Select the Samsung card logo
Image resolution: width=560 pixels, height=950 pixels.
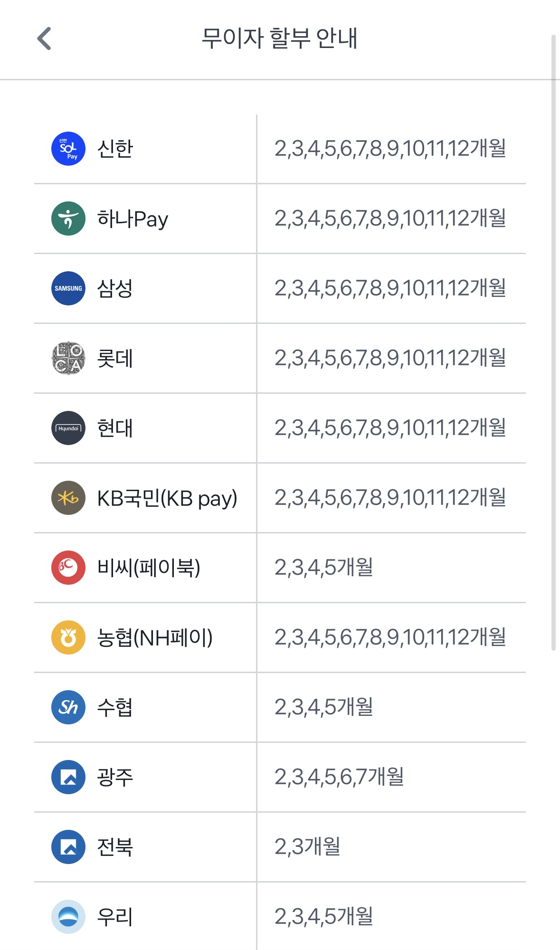(x=68, y=288)
